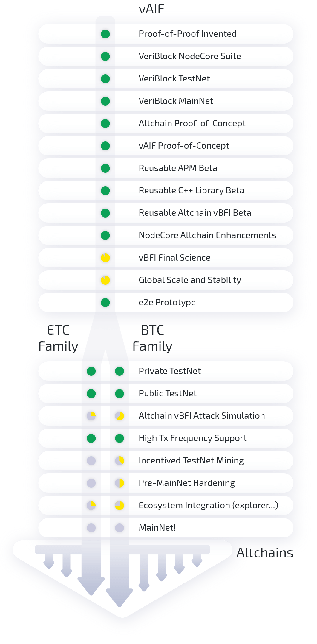
Task: Select the VeriBlock NodeCore Suite row label
Action: (x=190, y=56)
